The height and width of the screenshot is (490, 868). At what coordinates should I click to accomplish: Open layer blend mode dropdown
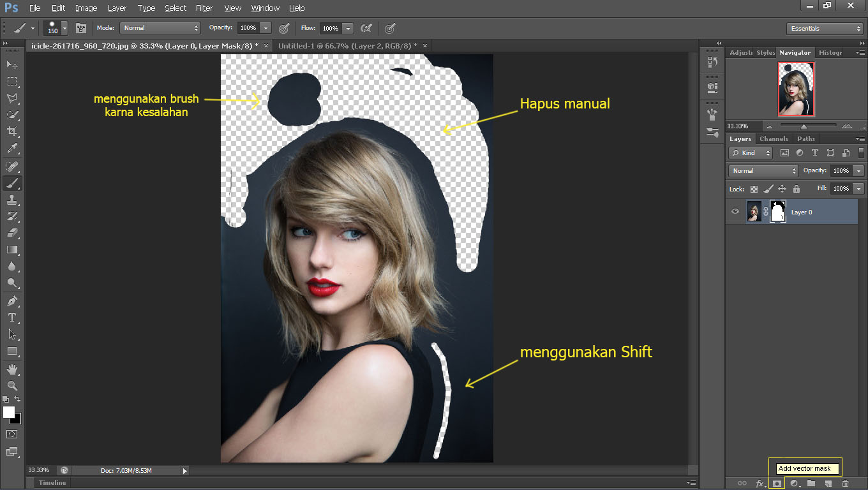[763, 171]
